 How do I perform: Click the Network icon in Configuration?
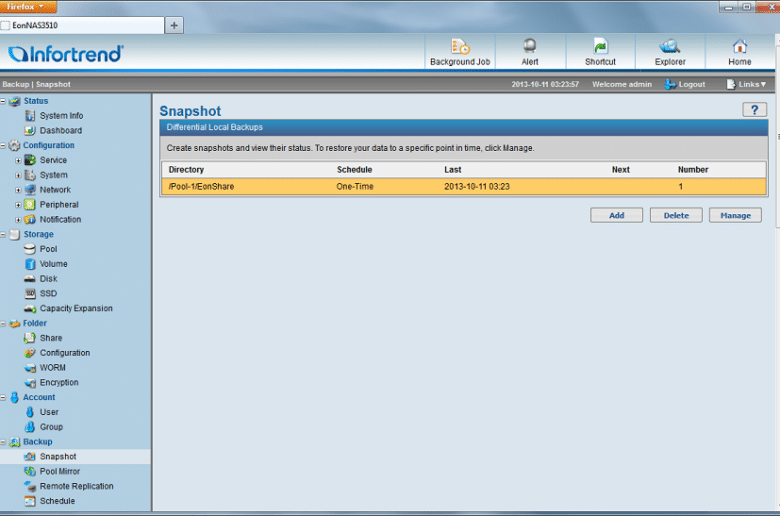(x=30, y=190)
